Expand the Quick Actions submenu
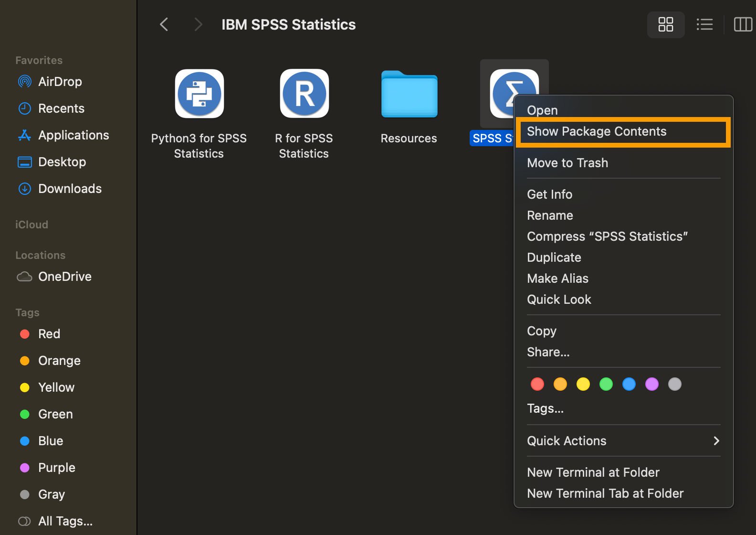This screenshot has height=535, width=756. coord(623,441)
